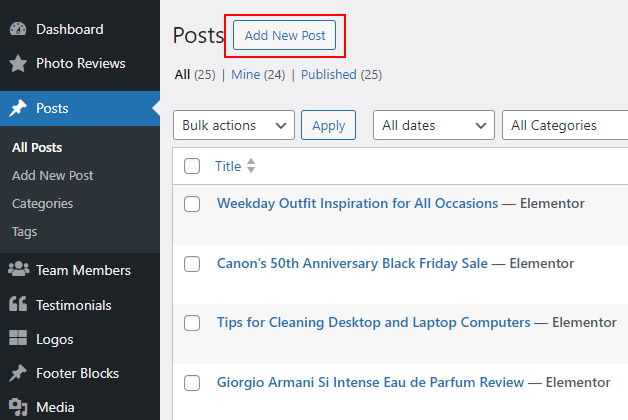Viewport: 628px width, 420px height.
Task: Filter posts by Published (25)
Action: (x=341, y=74)
